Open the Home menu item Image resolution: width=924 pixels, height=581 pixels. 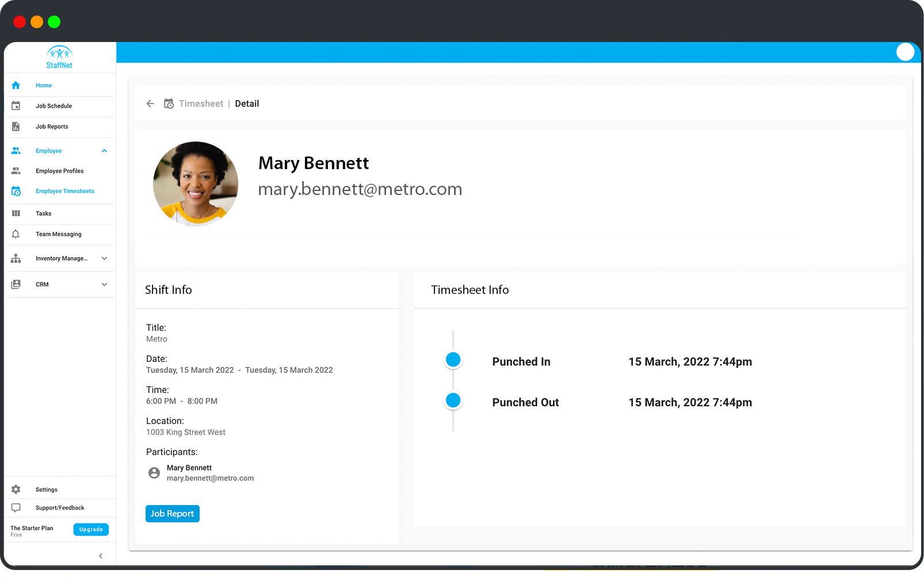(x=44, y=85)
